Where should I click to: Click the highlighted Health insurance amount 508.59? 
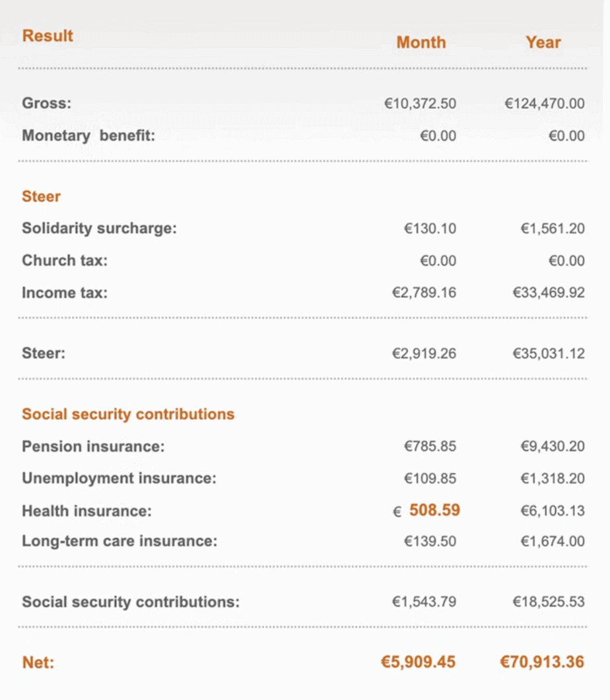(x=434, y=510)
